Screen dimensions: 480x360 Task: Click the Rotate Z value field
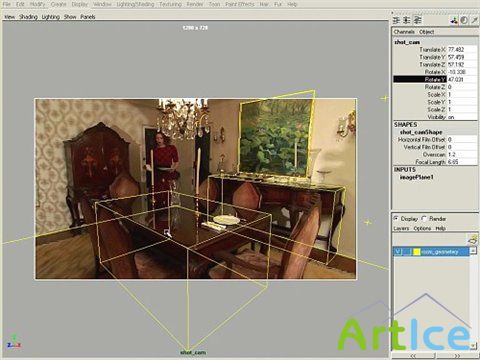pyautogui.click(x=462, y=87)
